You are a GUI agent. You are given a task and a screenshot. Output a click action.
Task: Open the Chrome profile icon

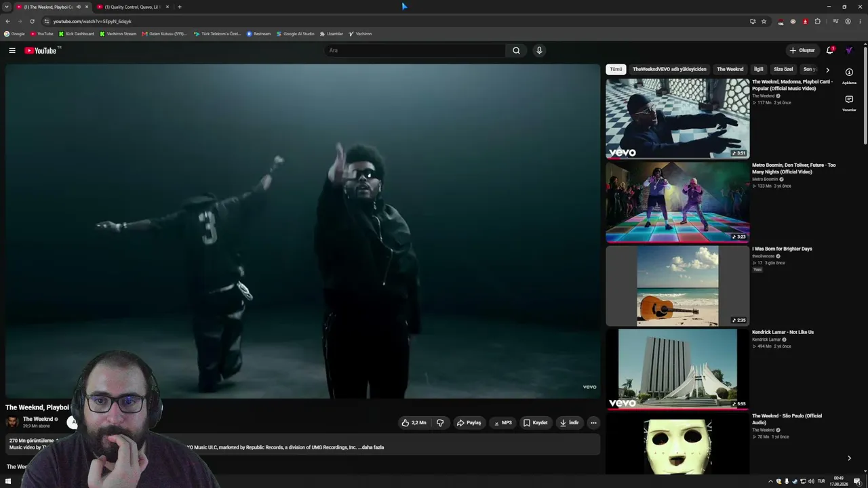(x=848, y=21)
